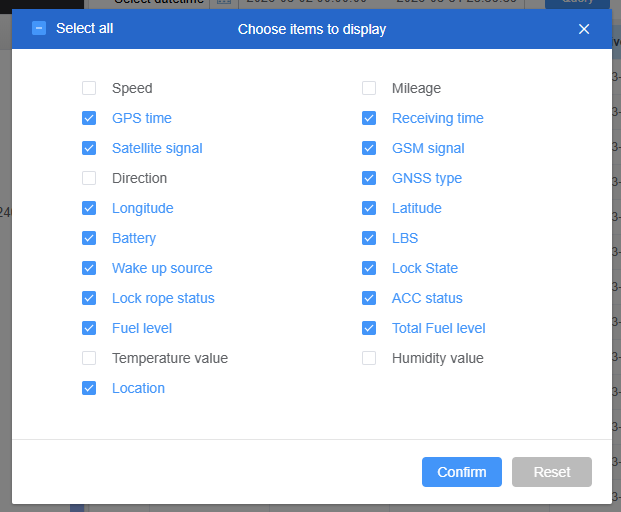
Task: Enable the Speed checkbox
Action: [x=89, y=88]
